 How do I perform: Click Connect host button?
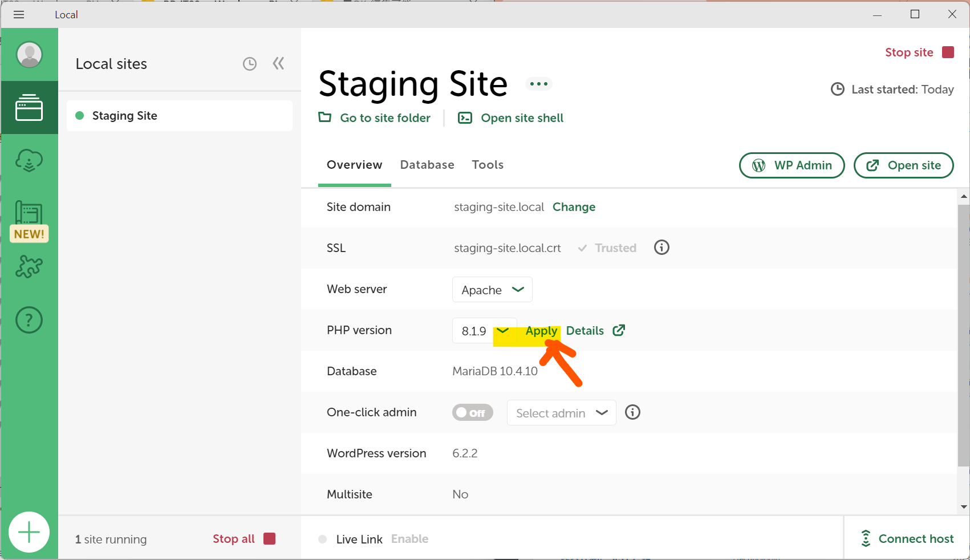(907, 538)
